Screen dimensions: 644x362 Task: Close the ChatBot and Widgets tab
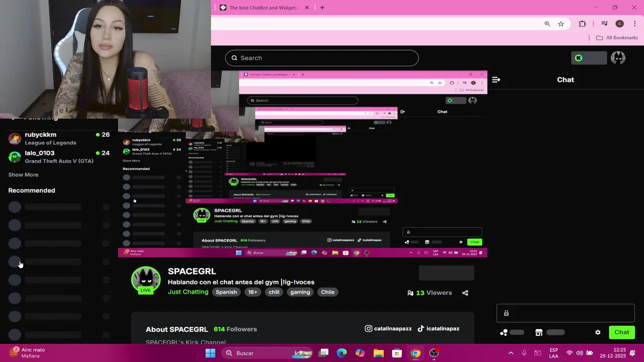click(307, 8)
